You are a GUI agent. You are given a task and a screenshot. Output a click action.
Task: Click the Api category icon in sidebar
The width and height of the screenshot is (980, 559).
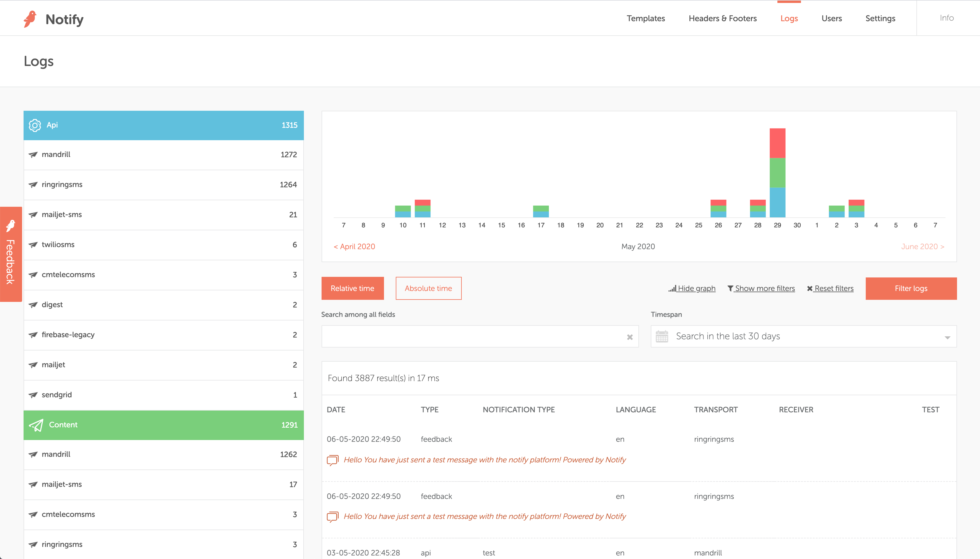[35, 125]
